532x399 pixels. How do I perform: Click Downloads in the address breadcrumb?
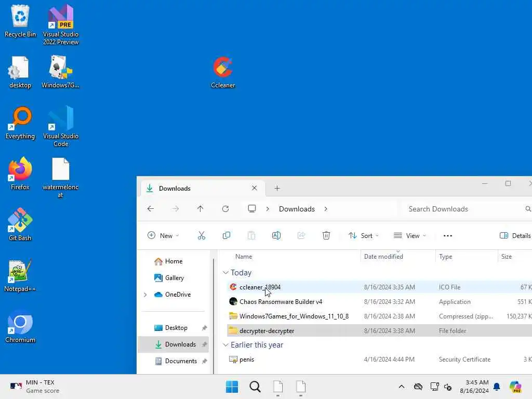pyautogui.click(x=297, y=209)
